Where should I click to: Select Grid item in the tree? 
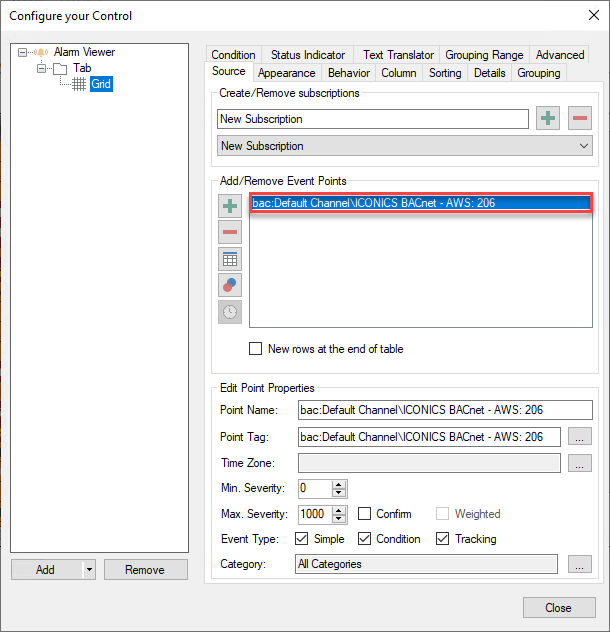coord(101,84)
